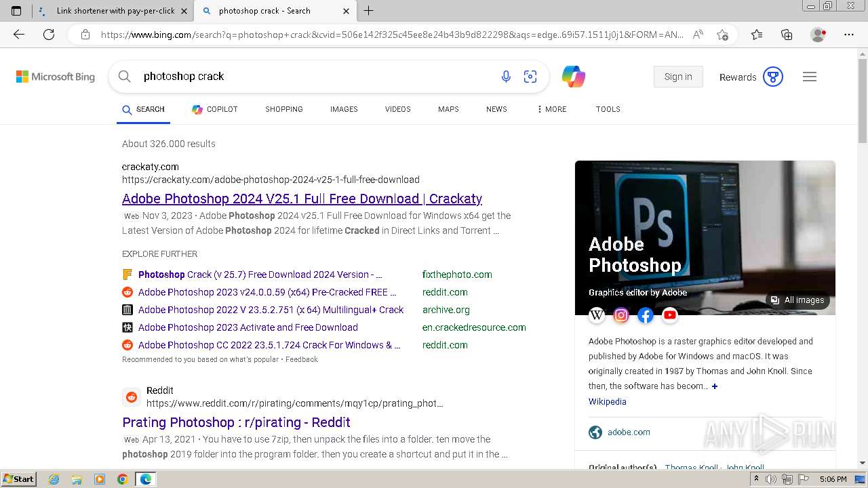The width and height of the screenshot is (868, 488).
Task: Go back with the browser back arrow
Action: tap(19, 35)
